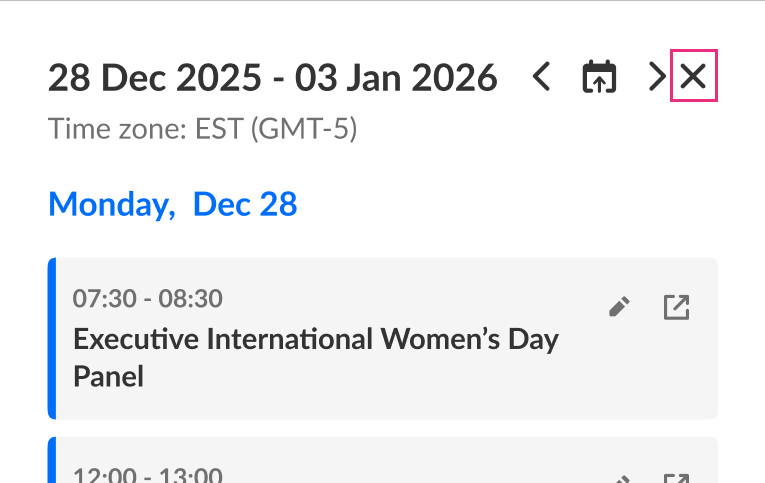
Task: Advance to the next week
Action: point(656,77)
